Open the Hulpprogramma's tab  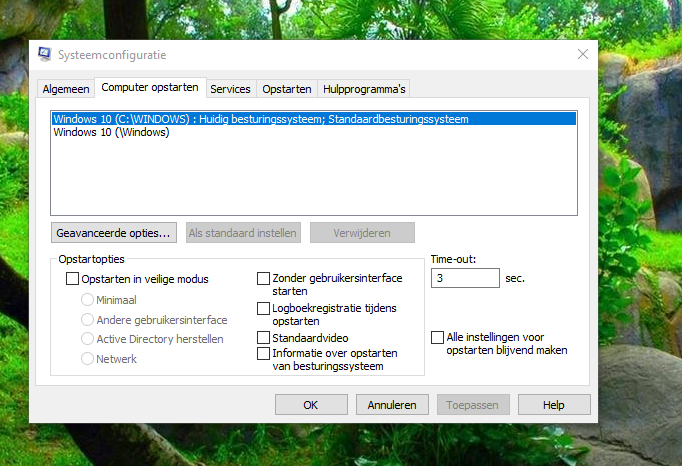(x=364, y=89)
